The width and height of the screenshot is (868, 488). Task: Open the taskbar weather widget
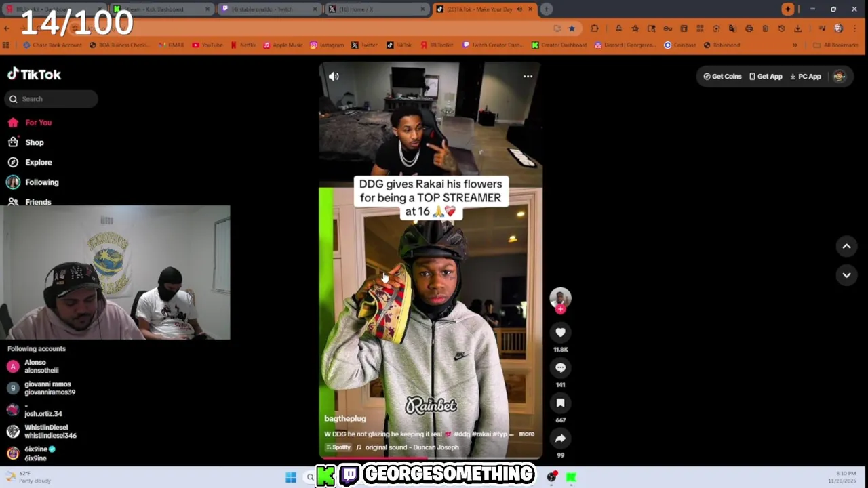(28, 477)
